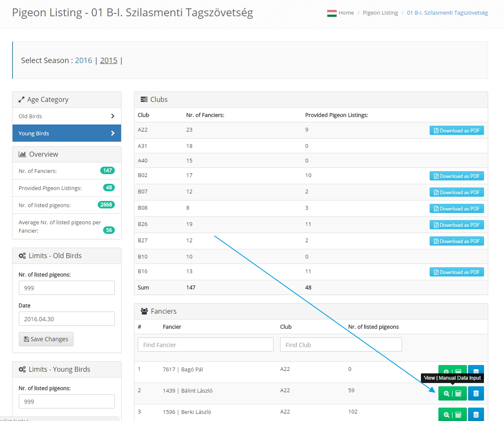The height and width of the screenshot is (421, 504).
Task: Open View/Manual Data Input for Berki László
Action: coord(452,414)
